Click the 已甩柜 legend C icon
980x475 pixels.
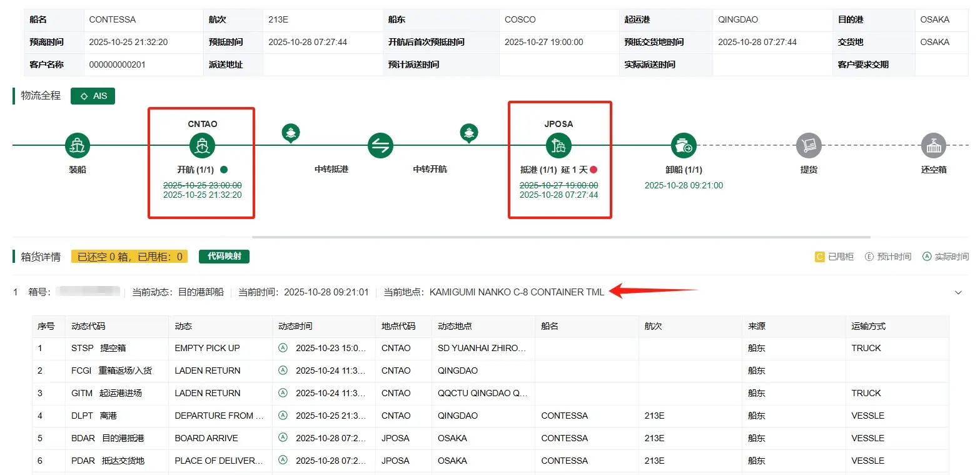coord(819,257)
